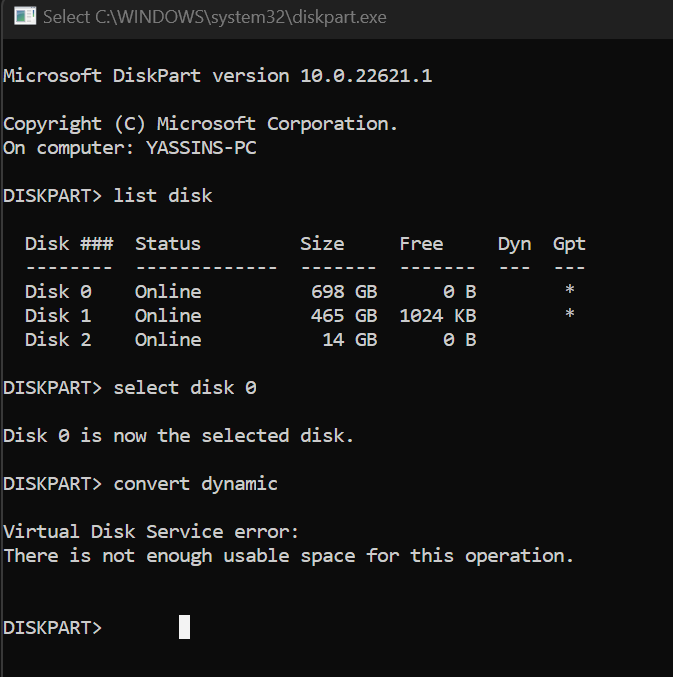Click the diskpart console icon in title bar
This screenshot has width=673, height=677.
(x=24, y=17)
